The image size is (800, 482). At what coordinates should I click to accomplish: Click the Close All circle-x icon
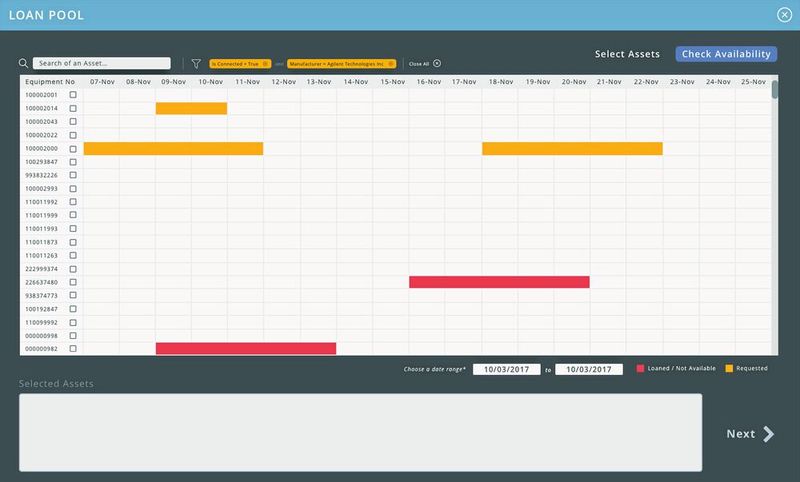[437, 63]
